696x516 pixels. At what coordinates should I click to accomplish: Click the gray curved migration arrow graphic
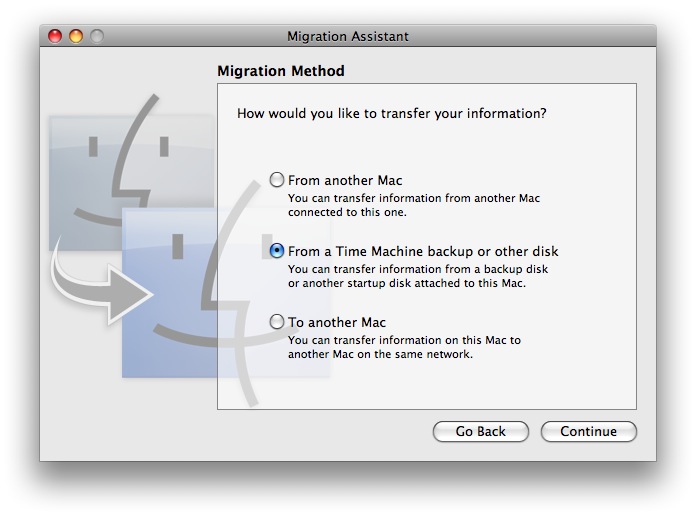pos(101,282)
